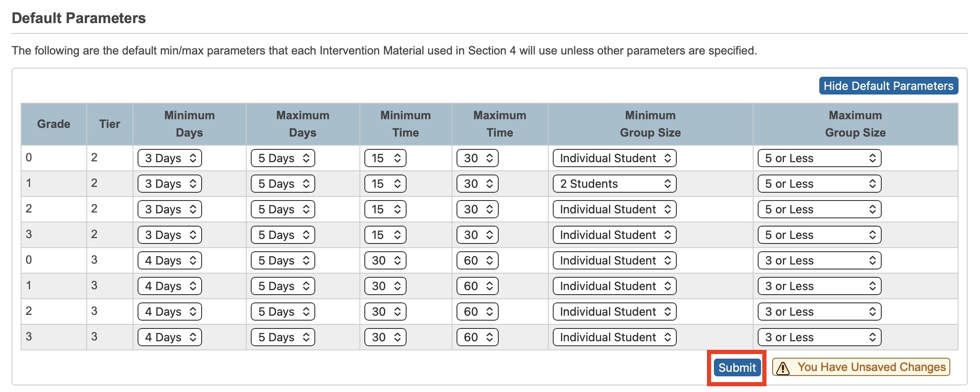Open Minimum Group Size dropdown for Grade 3 Tier 3
The width and height of the screenshot is (980, 392).
[x=614, y=337]
